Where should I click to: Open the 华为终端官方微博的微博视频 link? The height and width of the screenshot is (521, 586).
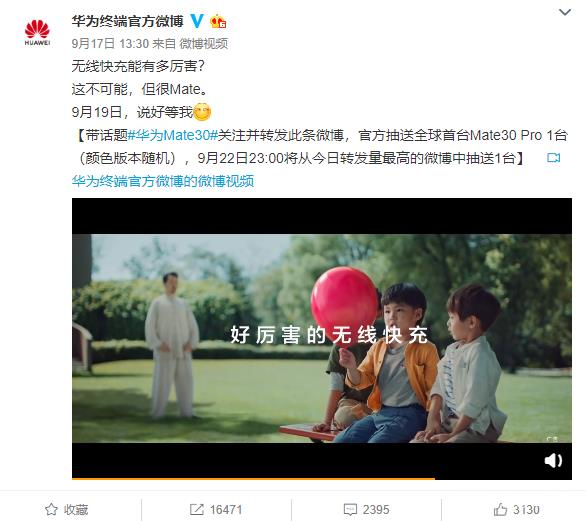[x=163, y=181]
